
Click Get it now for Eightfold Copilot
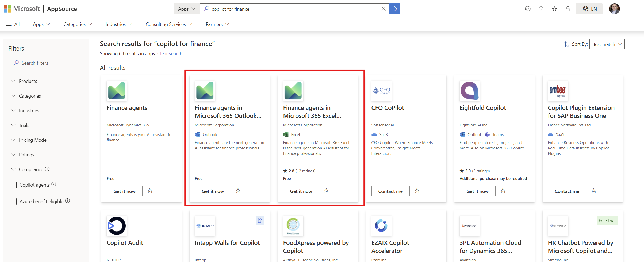478,191
